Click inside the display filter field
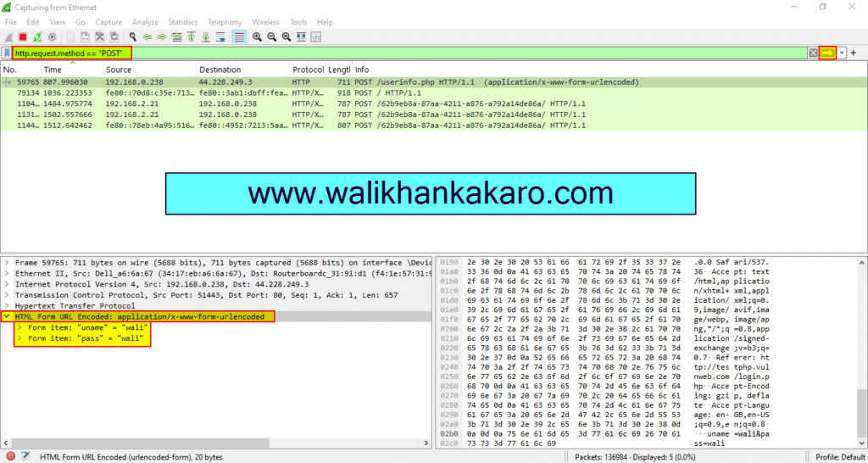 (x=409, y=53)
